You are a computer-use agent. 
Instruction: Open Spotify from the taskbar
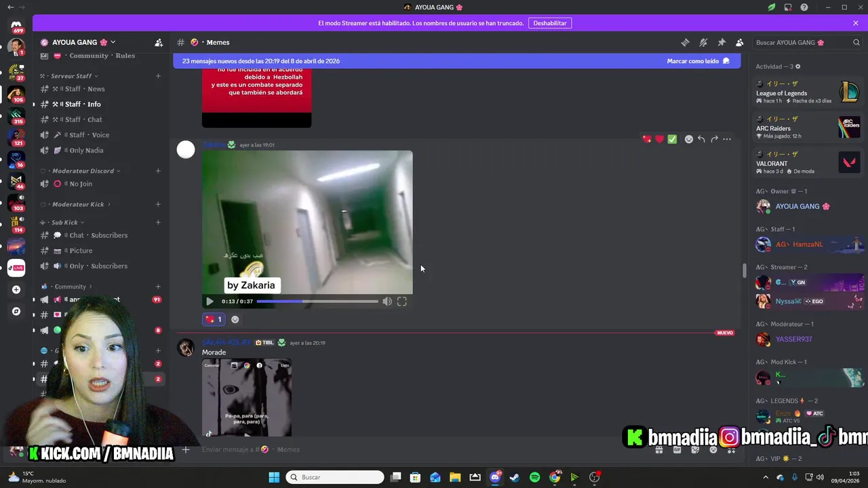tap(534, 477)
